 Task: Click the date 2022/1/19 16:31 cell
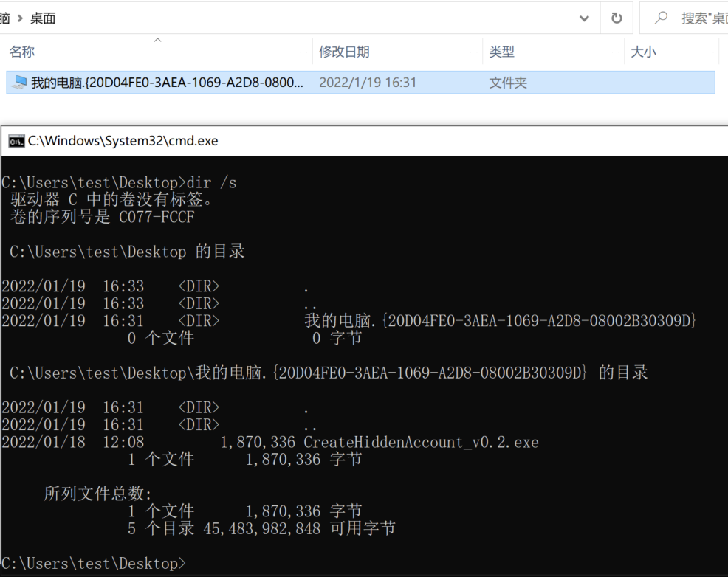pos(368,83)
